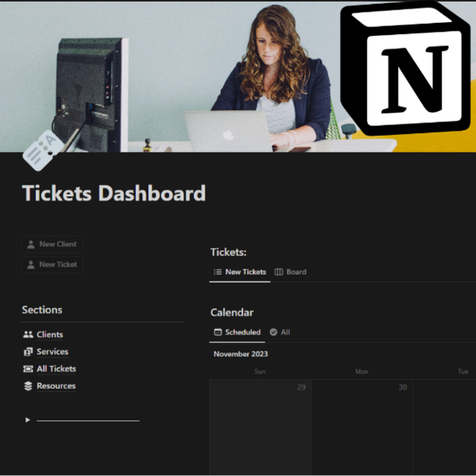Open the All Tickets section link
This screenshot has width=476, height=476.
pos(56,369)
